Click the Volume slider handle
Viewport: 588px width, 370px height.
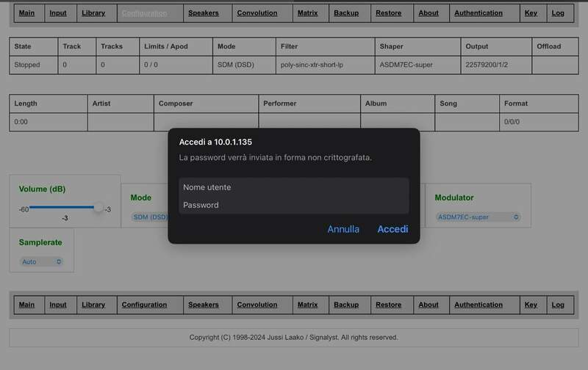[98, 208]
